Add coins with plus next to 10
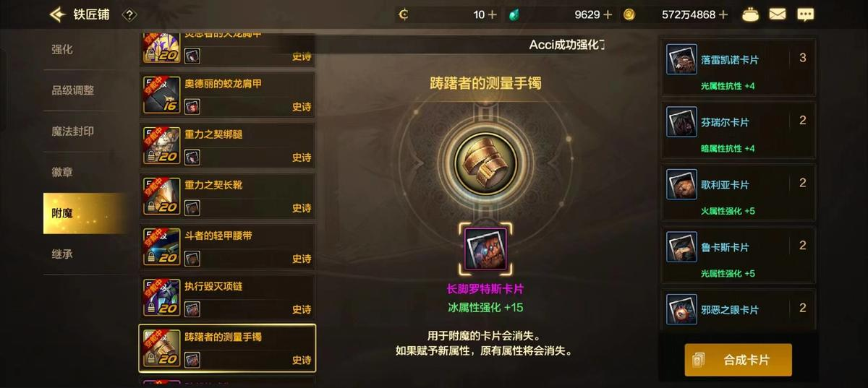 click(x=493, y=14)
